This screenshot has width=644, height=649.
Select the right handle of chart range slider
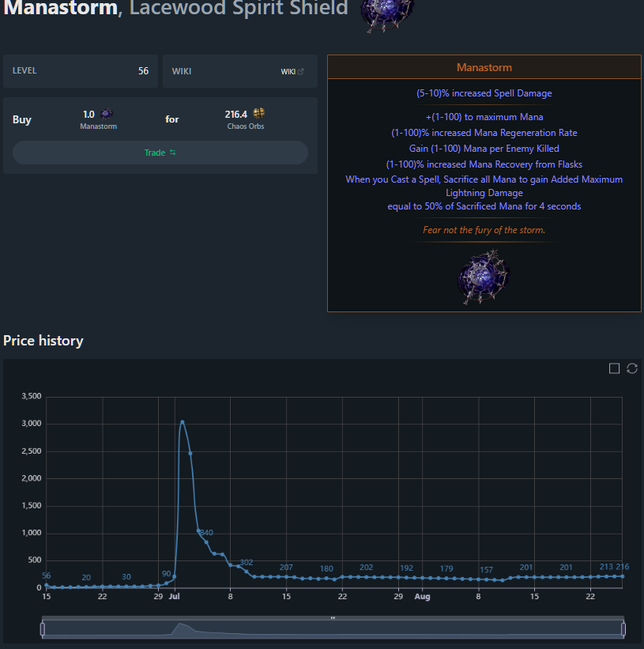coord(623,629)
